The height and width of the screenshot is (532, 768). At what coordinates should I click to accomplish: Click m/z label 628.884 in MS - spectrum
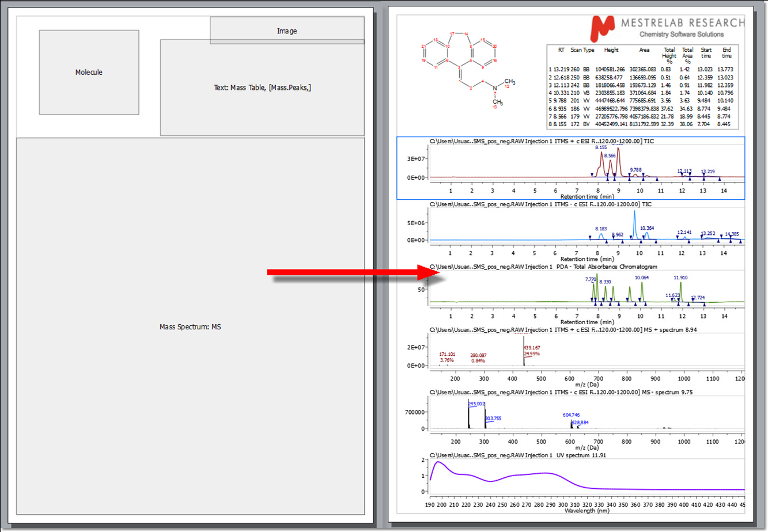click(x=580, y=422)
